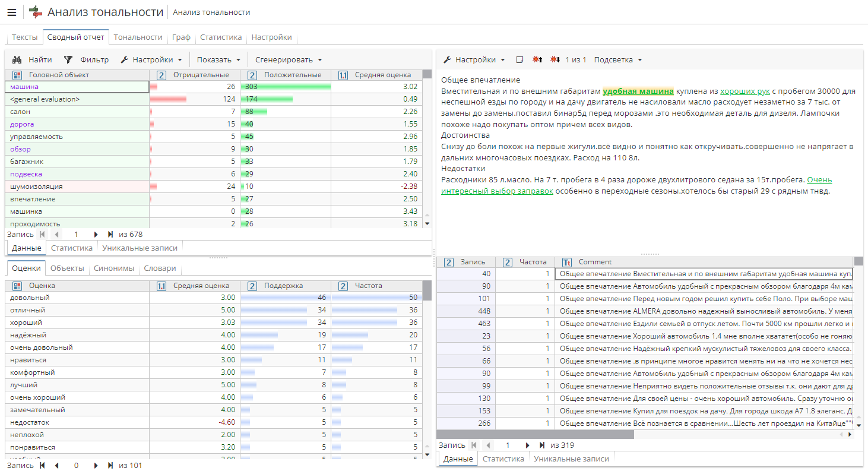
Task: Go to first record in the 678-record table
Action: click(x=42, y=234)
